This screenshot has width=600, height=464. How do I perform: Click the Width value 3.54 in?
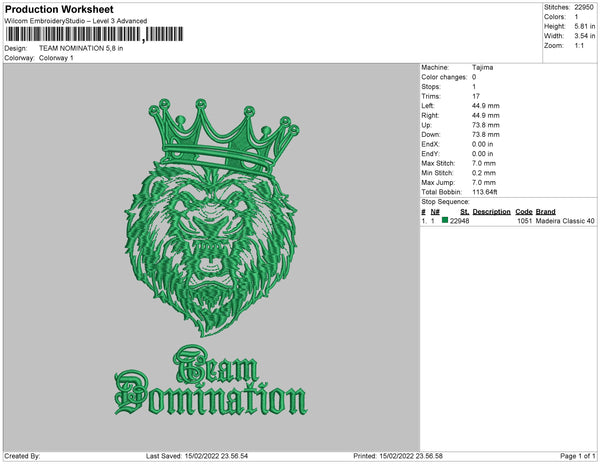click(585, 36)
